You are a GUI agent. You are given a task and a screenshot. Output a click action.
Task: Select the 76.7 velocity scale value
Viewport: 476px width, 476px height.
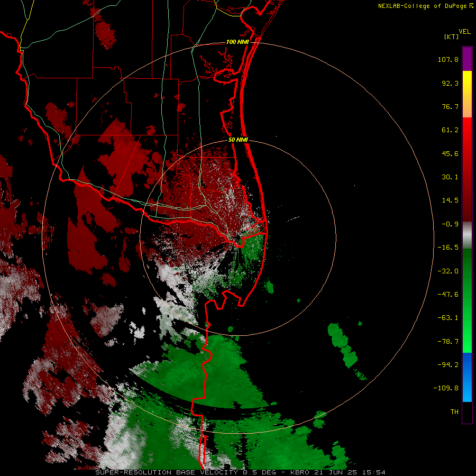[450, 106]
